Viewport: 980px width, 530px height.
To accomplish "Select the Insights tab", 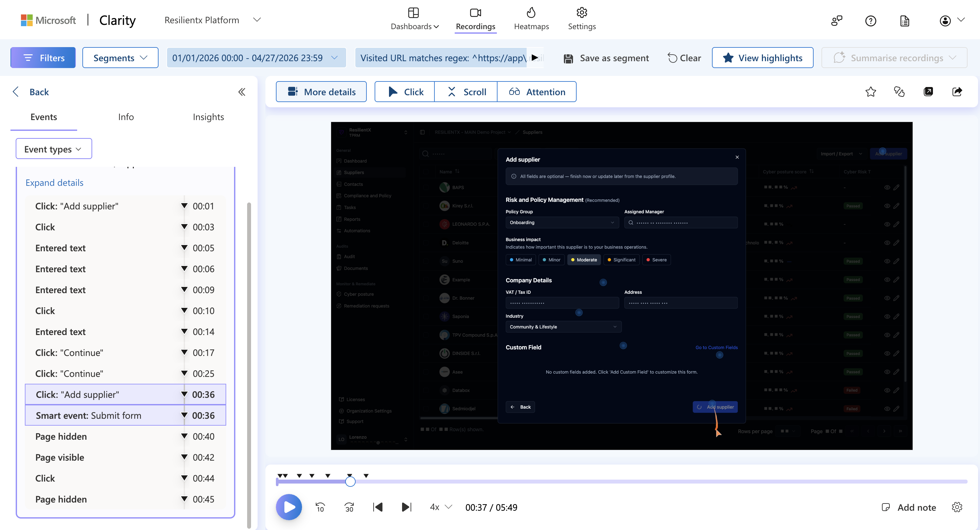I will tap(208, 117).
